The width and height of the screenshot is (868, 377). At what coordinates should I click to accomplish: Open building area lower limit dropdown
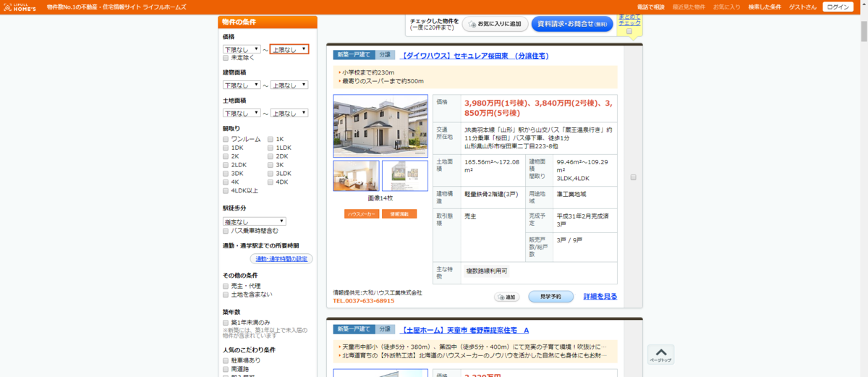tap(242, 85)
